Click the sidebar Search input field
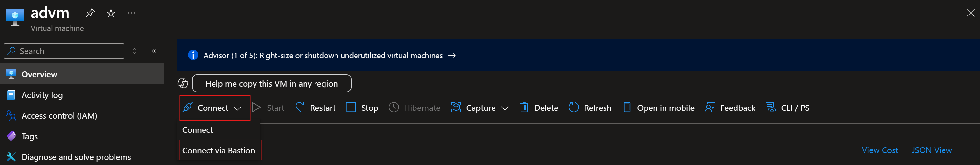The height and width of the screenshot is (165, 980). pyautogui.click(x=64, y=51)
